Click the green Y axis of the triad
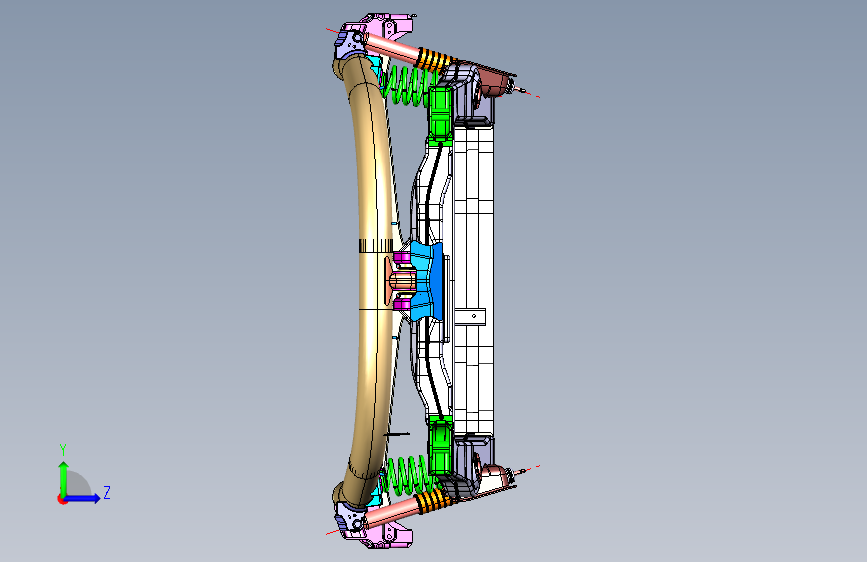The height and width of the screenshot is (562, 867). pos(63,479)
